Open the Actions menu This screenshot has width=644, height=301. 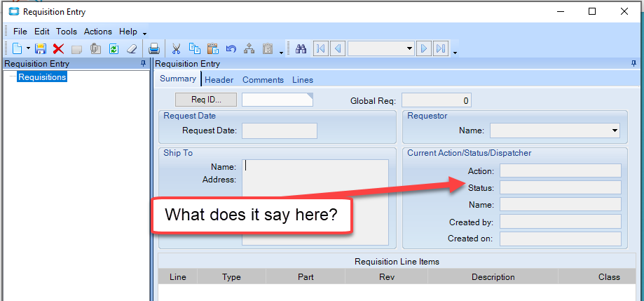[97, 32]
